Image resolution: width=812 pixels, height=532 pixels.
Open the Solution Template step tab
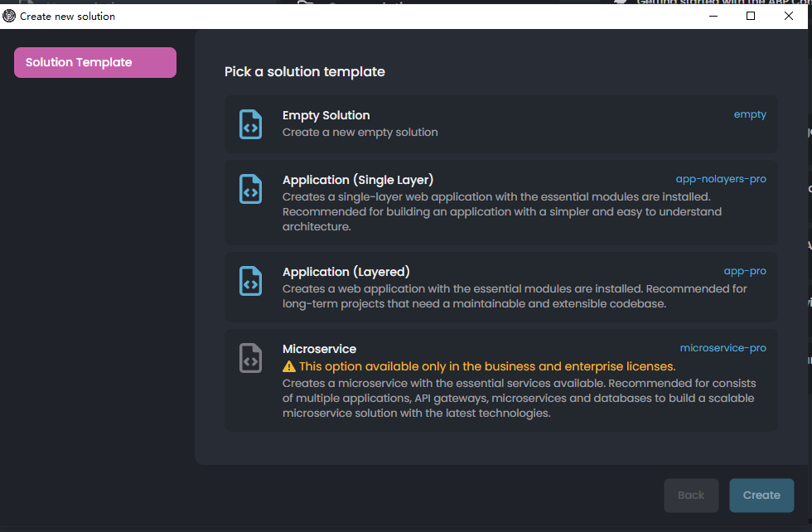95,62
